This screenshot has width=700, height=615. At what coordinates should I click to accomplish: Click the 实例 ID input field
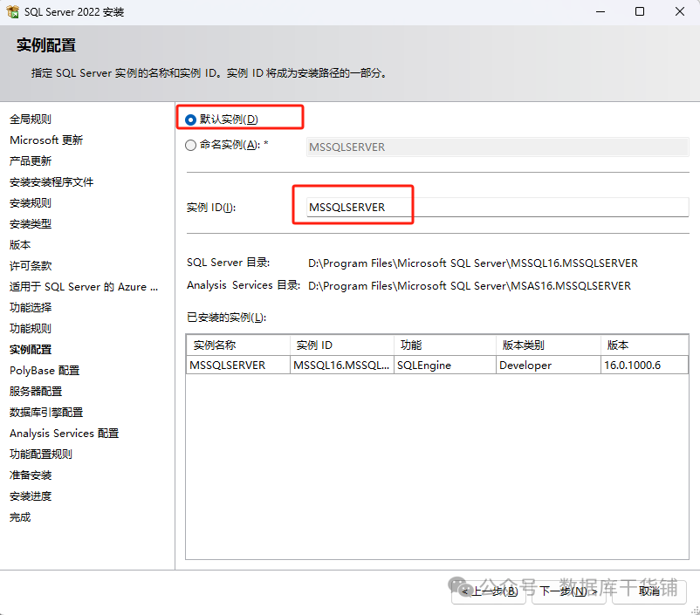tap(498, 207)
